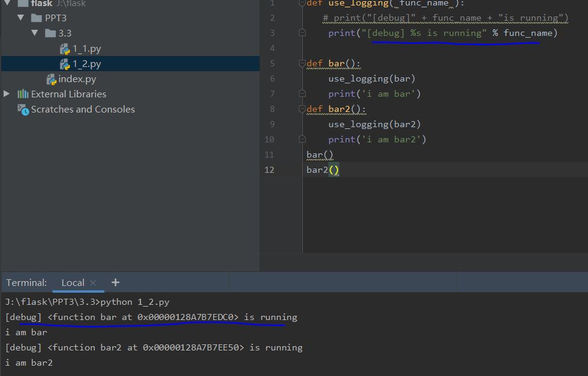Screen dimensions: 588x376
Task: Click the bar() call on line 11
Action: tap(319, 155)
